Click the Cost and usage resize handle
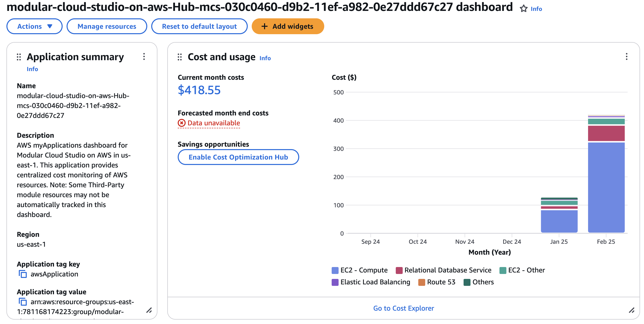This screenshot has width=644, height=324. point(631,310)
